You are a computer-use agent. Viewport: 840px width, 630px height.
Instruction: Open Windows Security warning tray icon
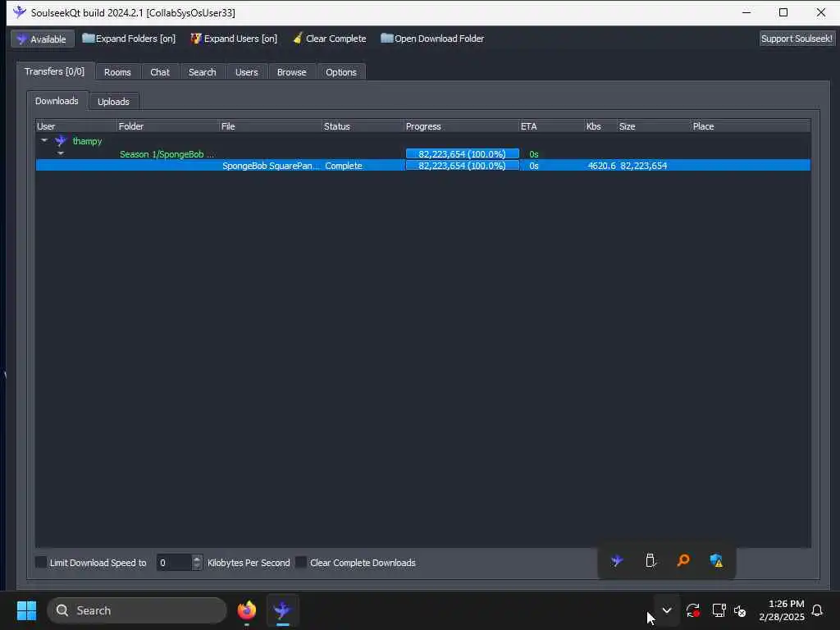(716, 561)
